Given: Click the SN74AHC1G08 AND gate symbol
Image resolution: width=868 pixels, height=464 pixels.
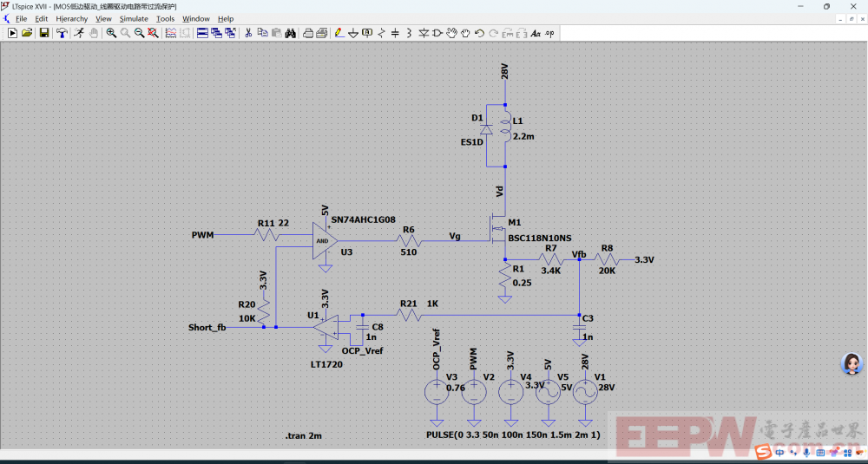Looking at the screenshot, I should [x=323, y=240].
